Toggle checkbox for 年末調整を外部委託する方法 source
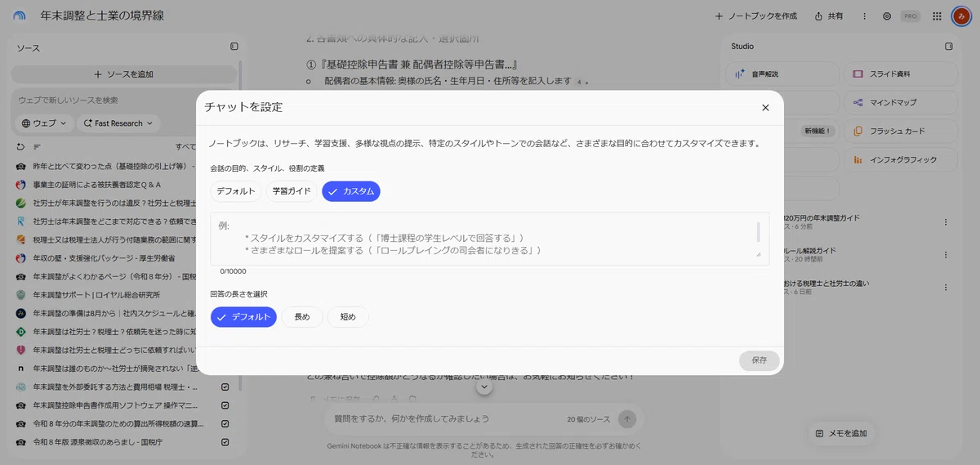Viewport: 980px width, 465px height. [x=225, y=387]
